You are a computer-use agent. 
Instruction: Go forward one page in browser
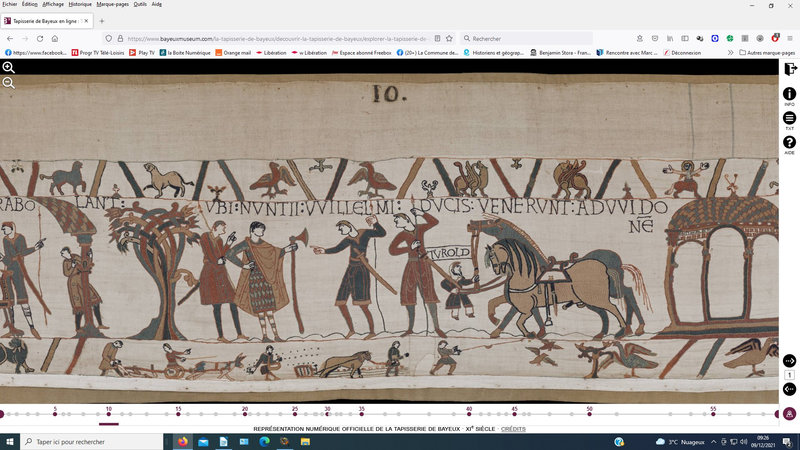pos(24,39)
